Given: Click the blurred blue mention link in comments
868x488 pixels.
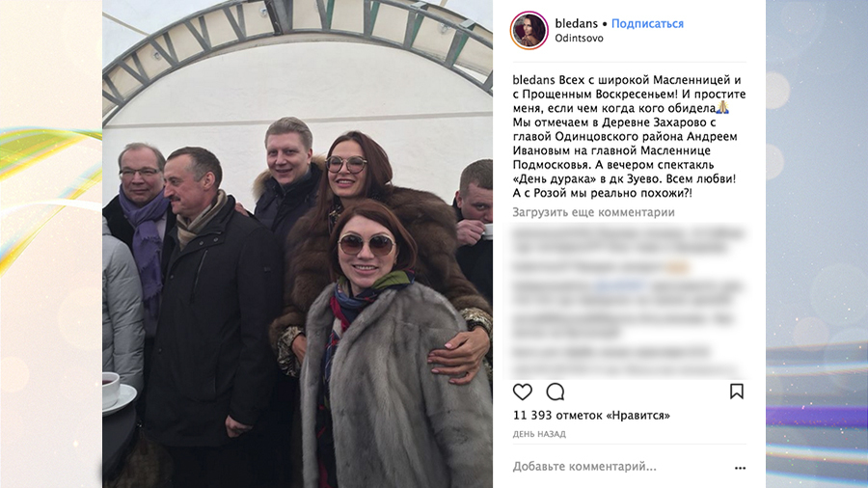Looking at the screenshot, I should tap(620, 286).
